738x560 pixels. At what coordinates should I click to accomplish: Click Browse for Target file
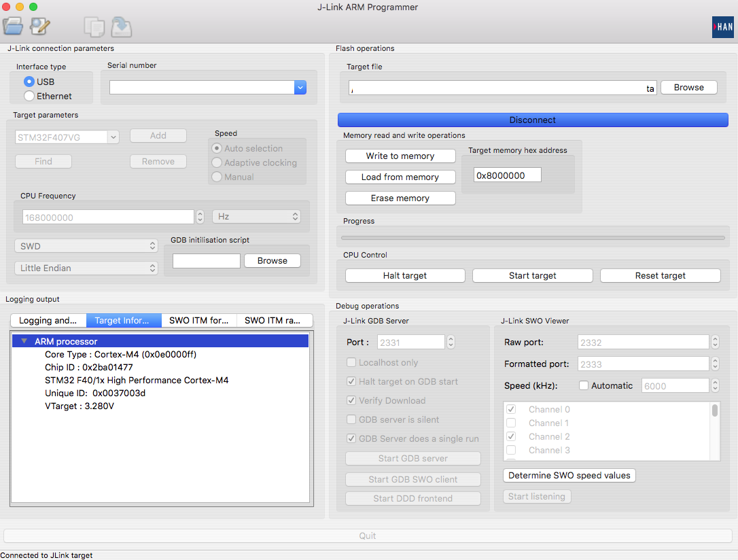click(688, 88)
